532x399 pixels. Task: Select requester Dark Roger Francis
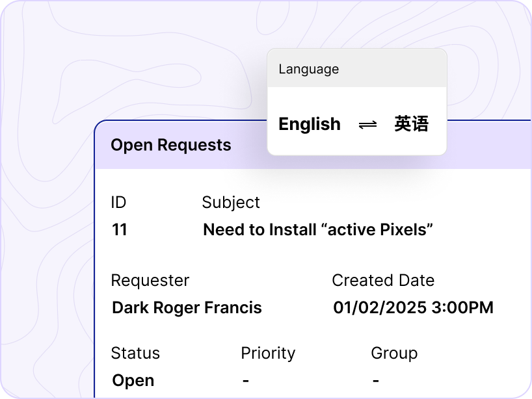point(187,308)
